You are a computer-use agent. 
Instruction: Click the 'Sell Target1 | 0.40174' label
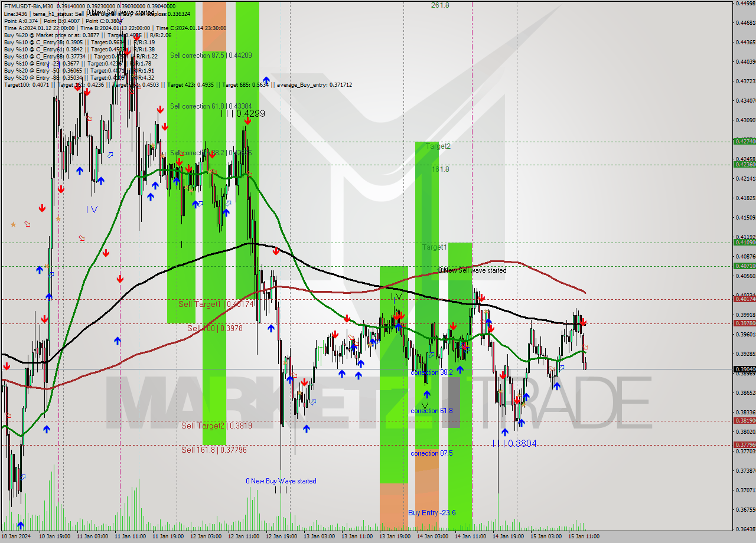(x=216, y=304)
